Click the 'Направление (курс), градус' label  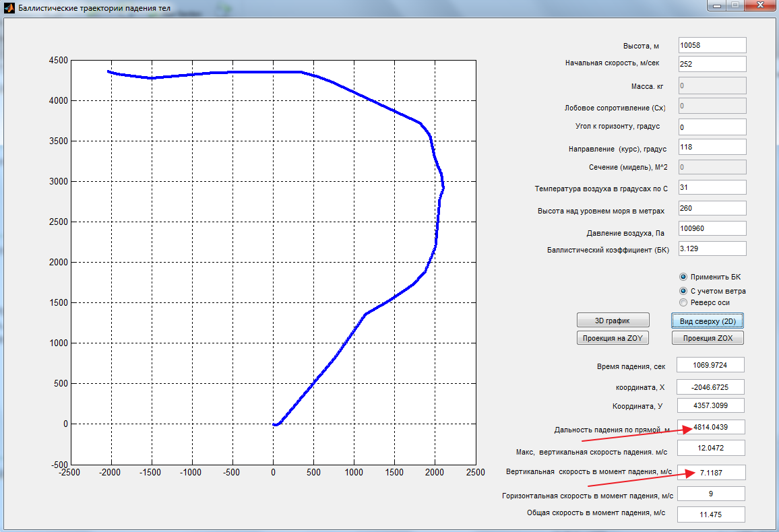[617, 149]
